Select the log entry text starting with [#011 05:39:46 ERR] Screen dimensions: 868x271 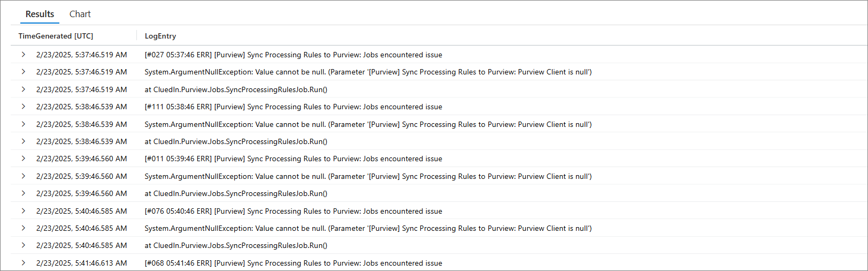point(294,159)
